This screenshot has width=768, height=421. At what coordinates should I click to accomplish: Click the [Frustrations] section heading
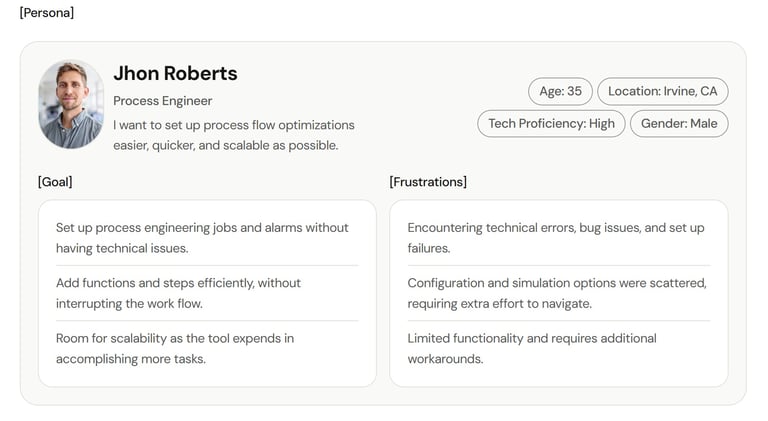coord(428,182)
